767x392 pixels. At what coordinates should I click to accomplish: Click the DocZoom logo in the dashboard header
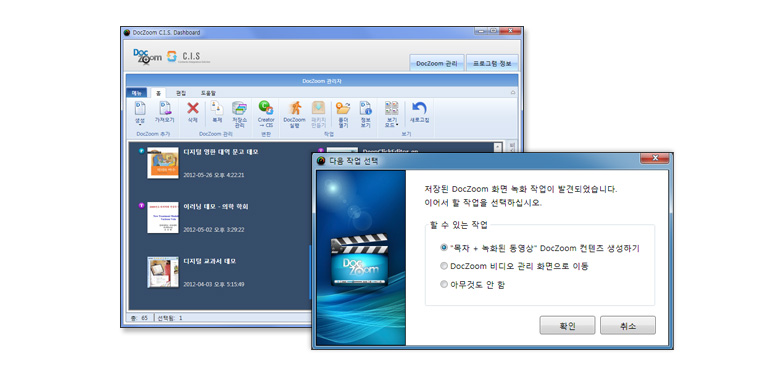147,57
